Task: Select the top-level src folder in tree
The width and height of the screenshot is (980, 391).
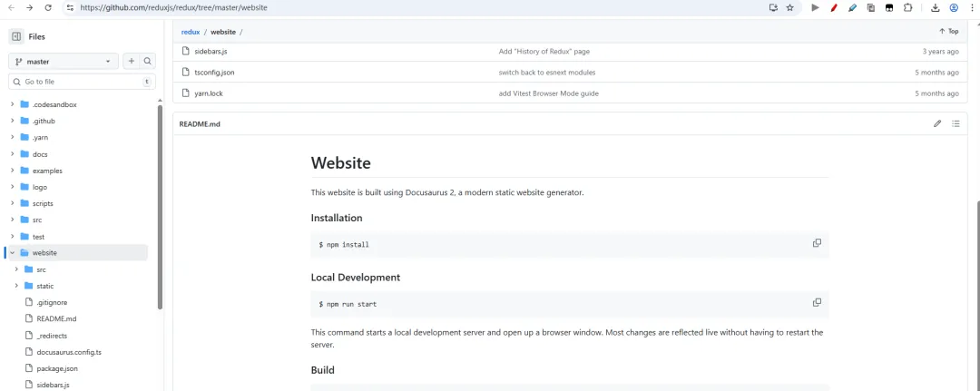Action: click(37, 220)
